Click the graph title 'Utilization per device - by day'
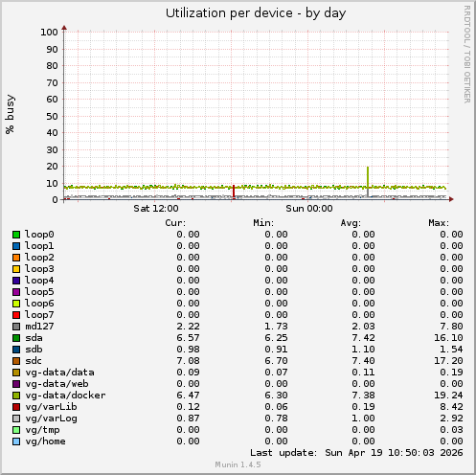Image resolution: width=476 pixels, height=475 pixels. (x=256, y=13)
